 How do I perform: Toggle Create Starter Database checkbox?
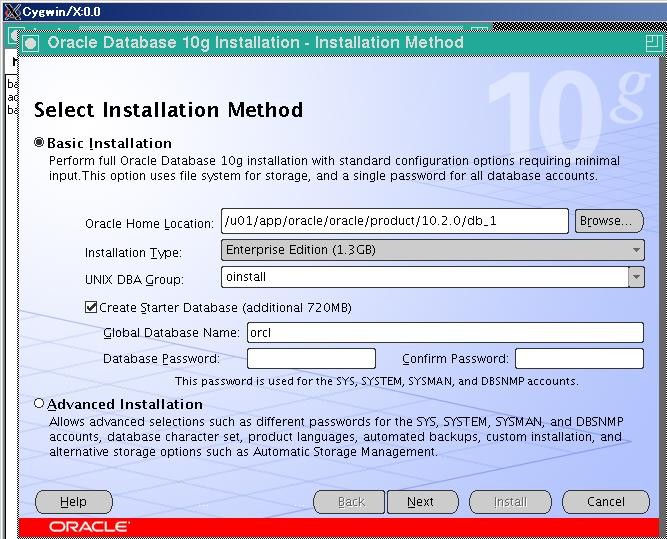pos(91,307)
